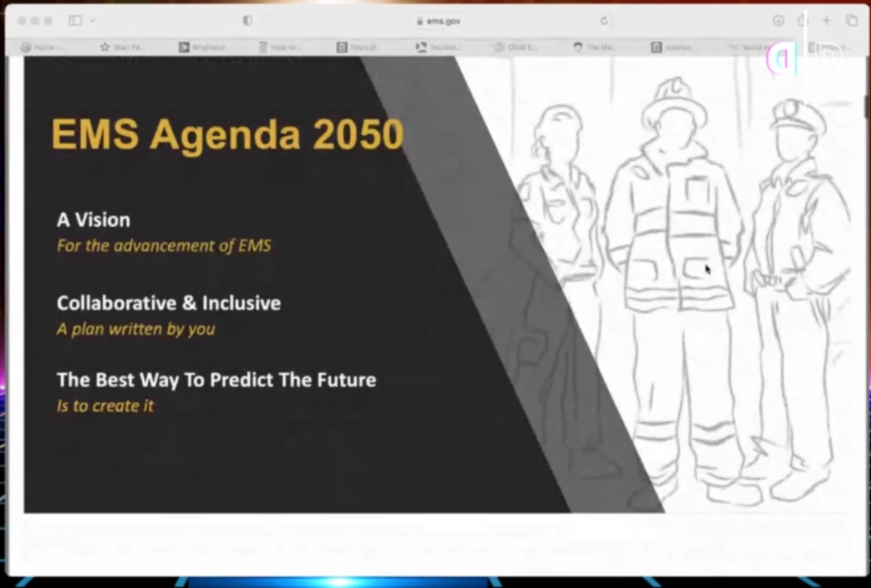Screen dimensions: 871x588
Task: Open the 'Child S...' bookmark
Action: [516, 48]
